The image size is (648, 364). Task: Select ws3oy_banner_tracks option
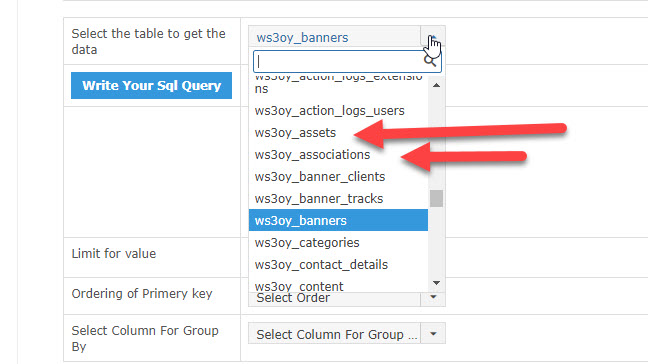click(x=338, y=198)
